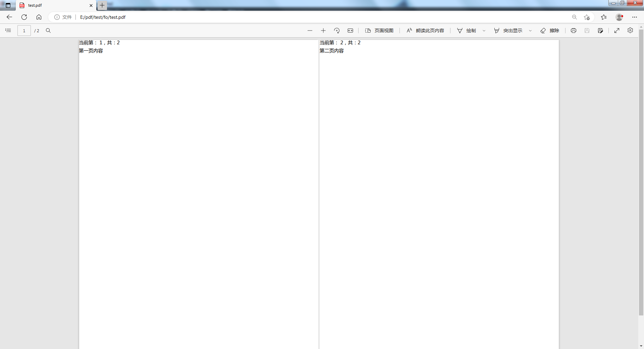Viewport: 644px width, 349px height.
Task: Expand the 突出显示 highlight options dropdown
Action: (530, 31)
